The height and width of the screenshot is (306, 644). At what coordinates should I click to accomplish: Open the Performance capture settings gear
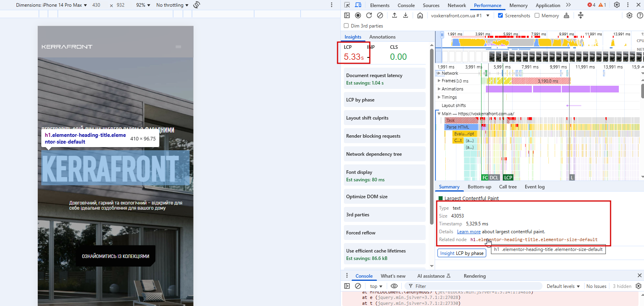pyautogui.click(x=629, y=15)
